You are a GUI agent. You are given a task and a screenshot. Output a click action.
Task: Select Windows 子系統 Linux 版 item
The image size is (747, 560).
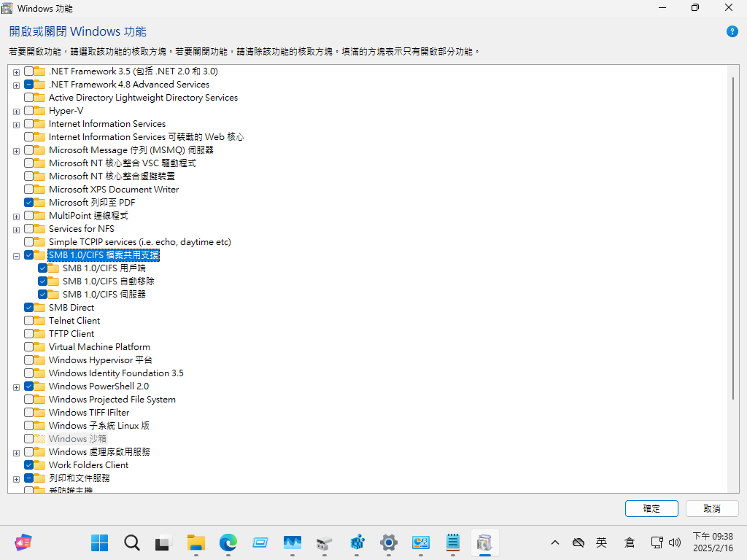pyautogui.click(x=98, y=426)
